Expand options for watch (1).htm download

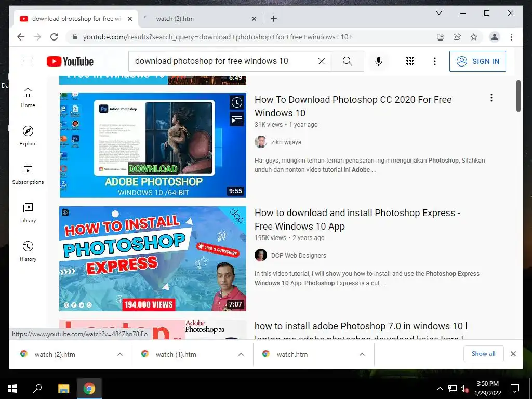pyautogui.click(x=241, y=354)
